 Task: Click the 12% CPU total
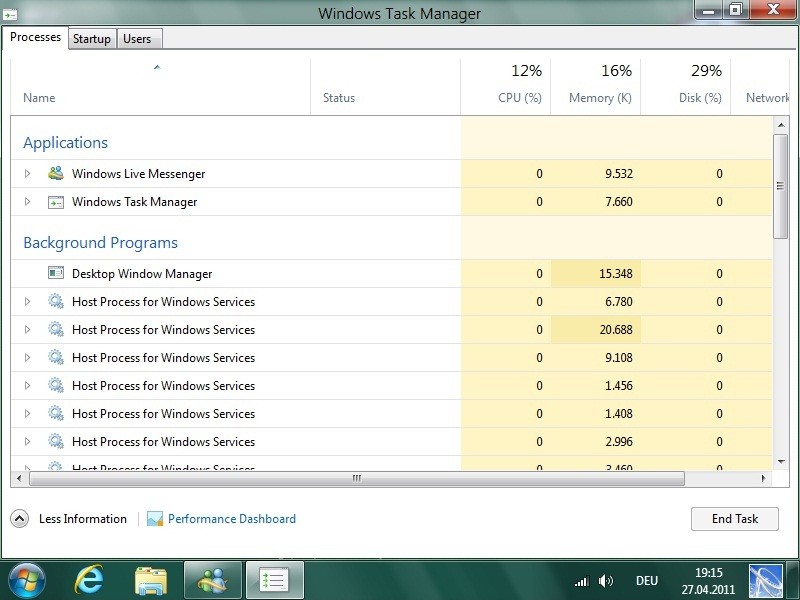click(527, 70)
